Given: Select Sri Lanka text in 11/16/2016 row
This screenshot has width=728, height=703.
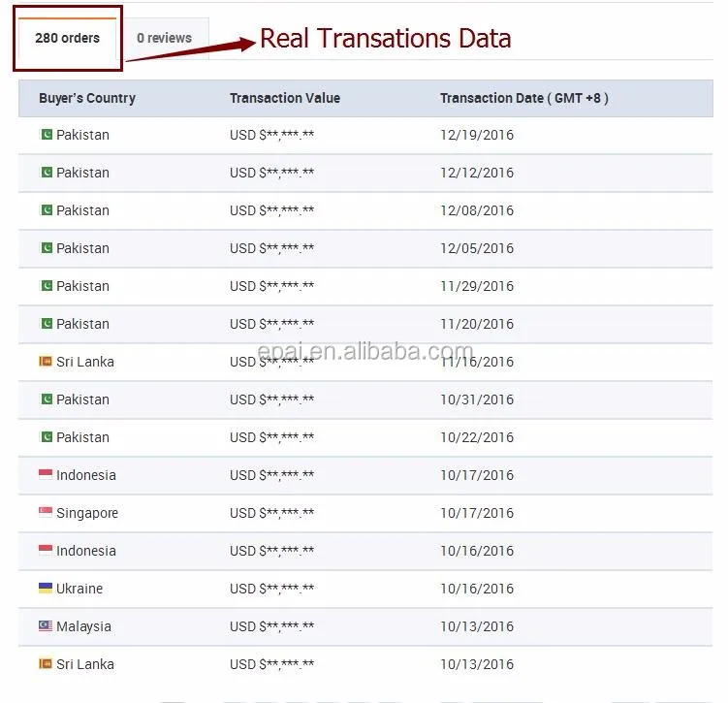Looking at the screenshot, I should 85,362.
